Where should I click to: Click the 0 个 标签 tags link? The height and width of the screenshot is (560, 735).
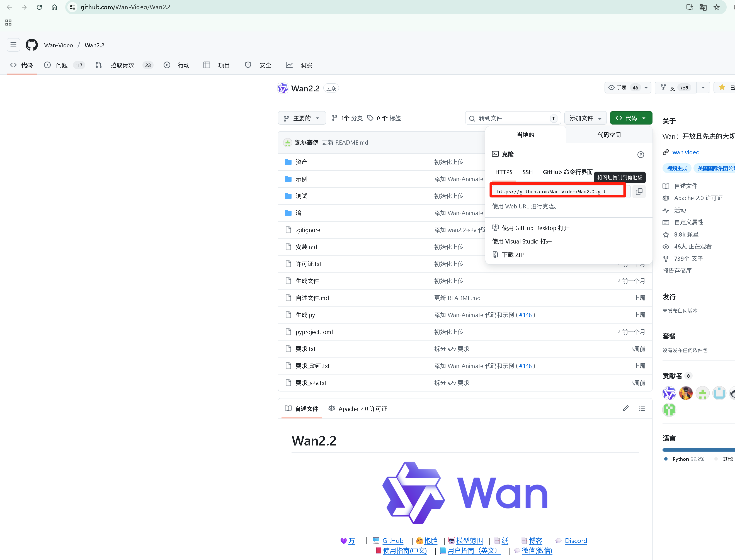(384, 118)
